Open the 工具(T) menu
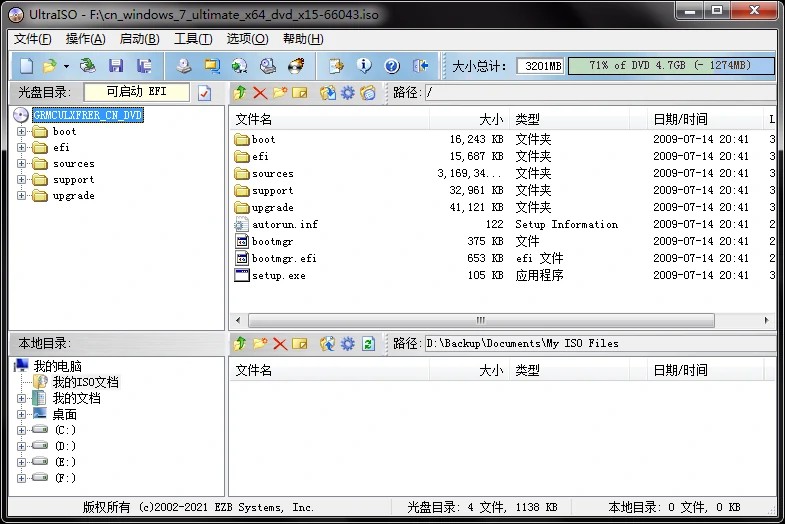The width and height of the screenshot is (785, 524). 193,39
